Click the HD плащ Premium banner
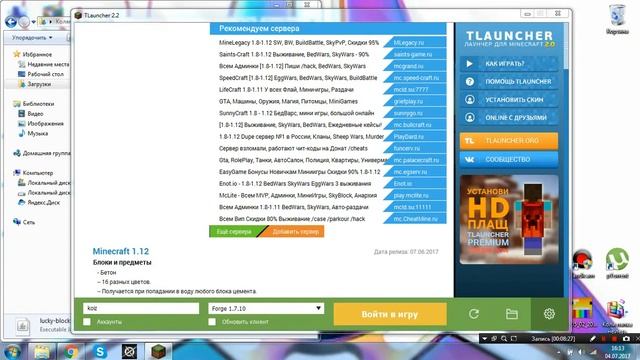Screen dimensions: 640x360 509,220
